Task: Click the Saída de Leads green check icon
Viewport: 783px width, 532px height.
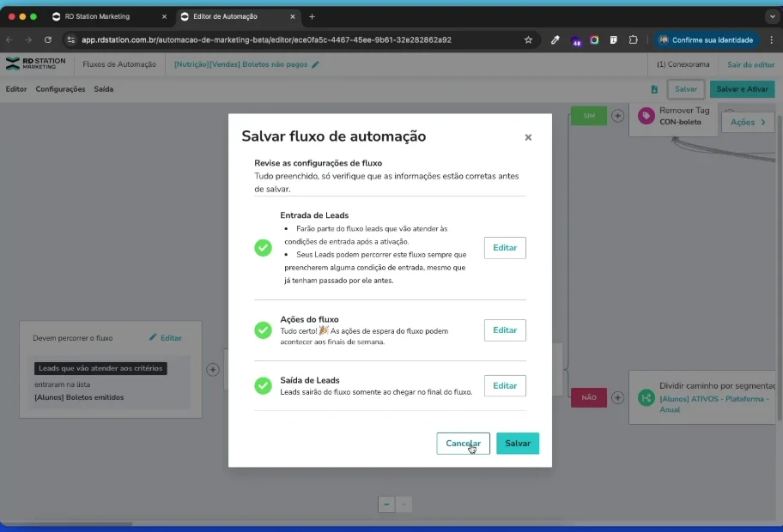Action: 264,385
